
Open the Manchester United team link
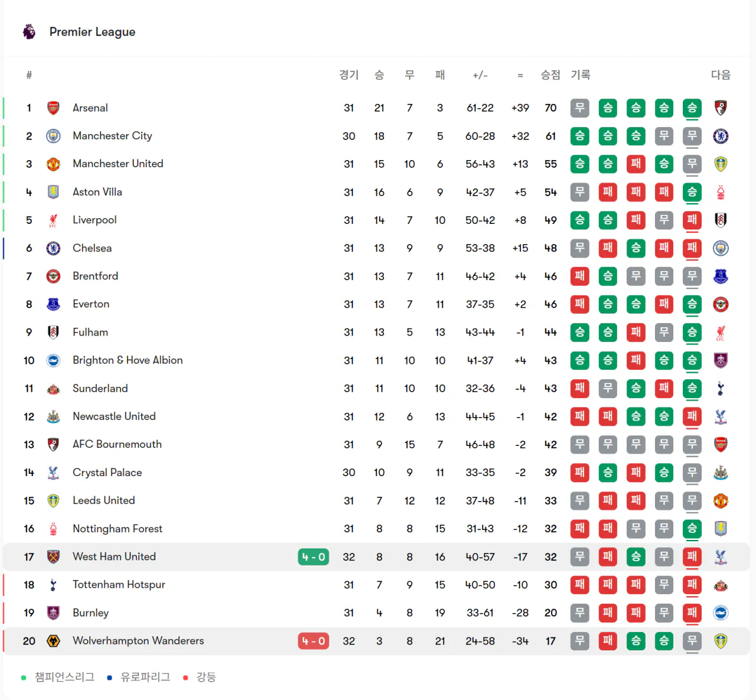pyautogui.click(x=118, y=164)
